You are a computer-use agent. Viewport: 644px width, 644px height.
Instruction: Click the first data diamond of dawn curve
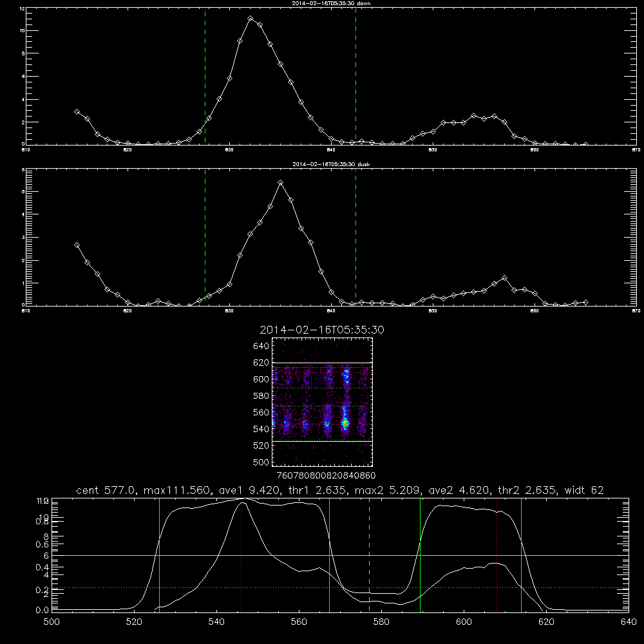(x=77, y=111)
